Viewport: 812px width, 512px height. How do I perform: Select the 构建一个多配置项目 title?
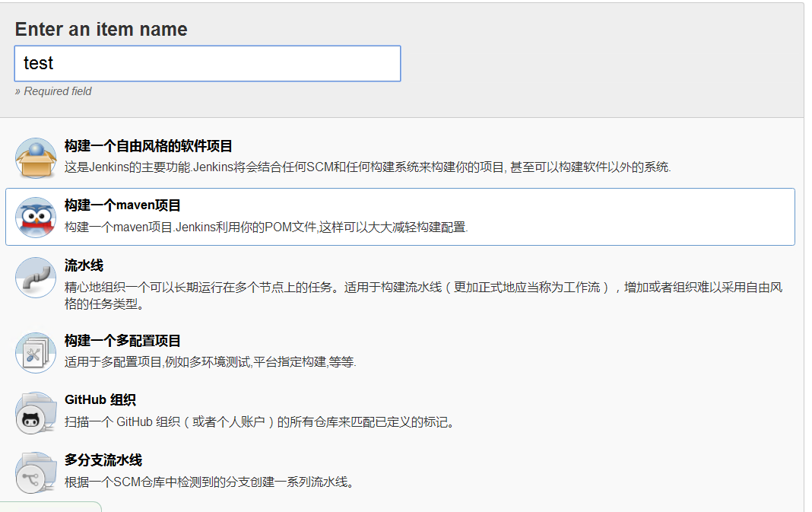(x=122, y=341)
